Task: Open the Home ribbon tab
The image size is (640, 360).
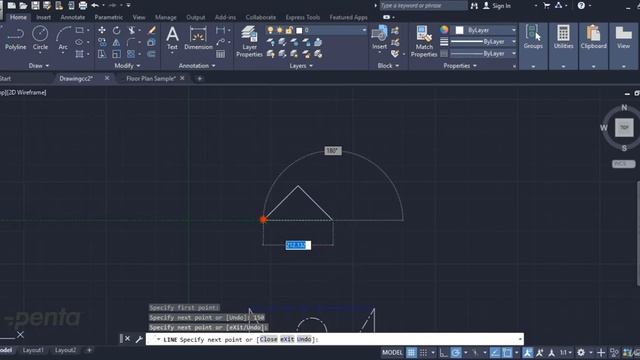Action: (18, 17)
